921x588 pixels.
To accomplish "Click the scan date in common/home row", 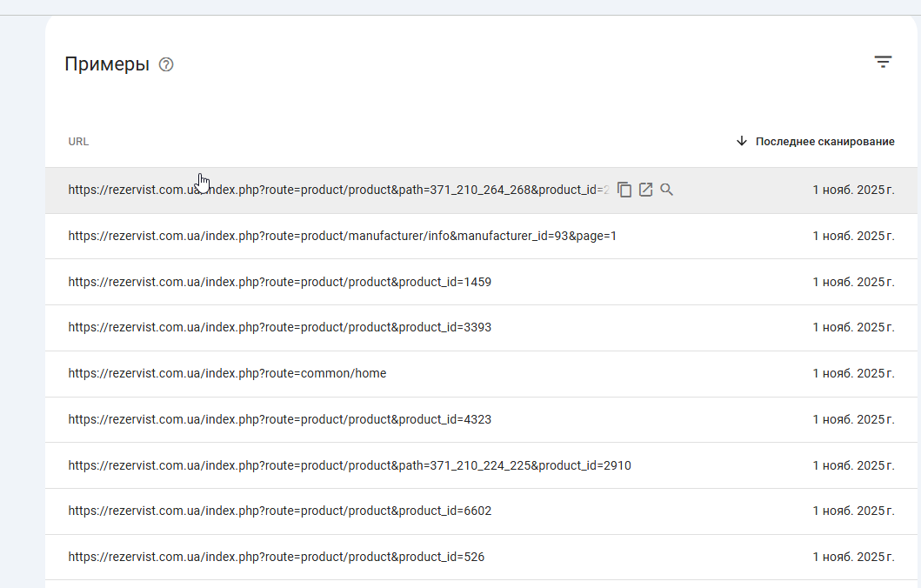I will 852,373.
